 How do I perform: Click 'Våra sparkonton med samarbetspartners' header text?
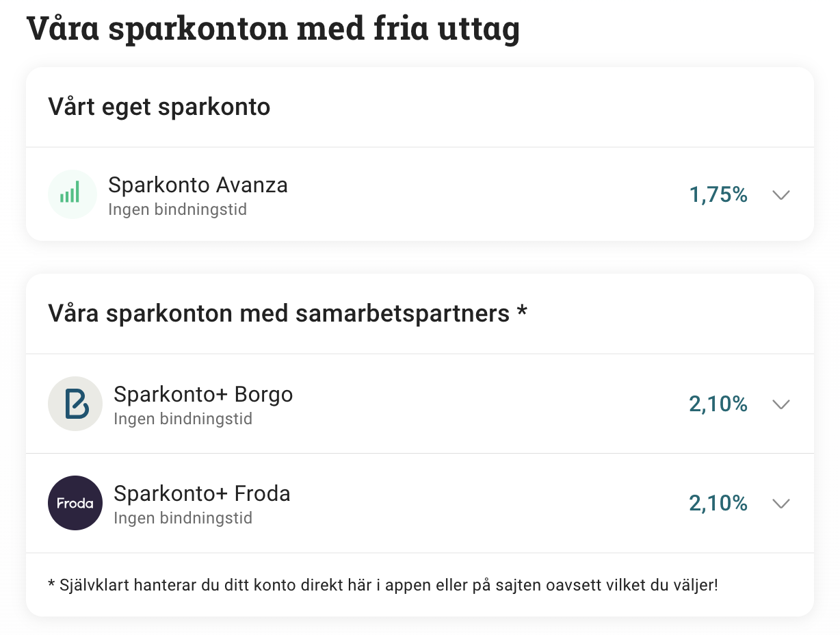(279, 313)
